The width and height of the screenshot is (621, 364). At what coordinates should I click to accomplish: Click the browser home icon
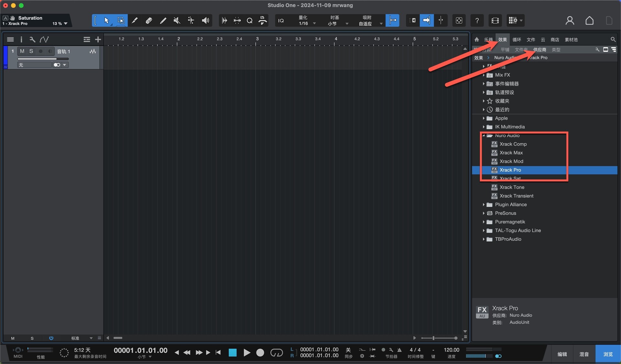coord(477,39)
